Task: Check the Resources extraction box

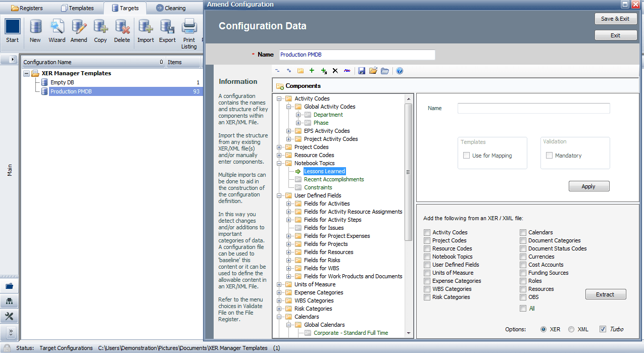Action: coord(523,289)
